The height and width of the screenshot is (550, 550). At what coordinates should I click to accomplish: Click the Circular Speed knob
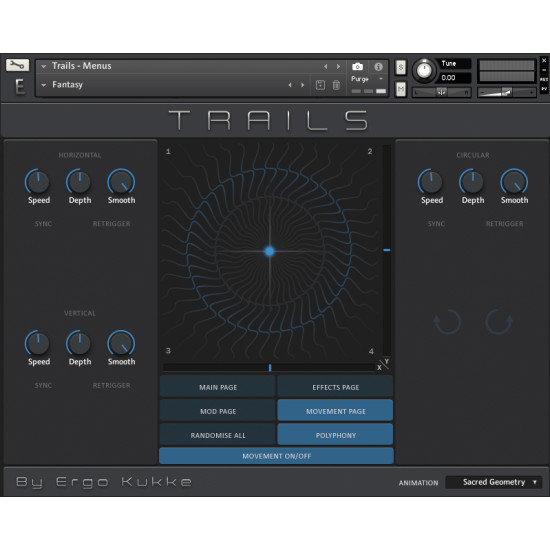coord(431,182)
